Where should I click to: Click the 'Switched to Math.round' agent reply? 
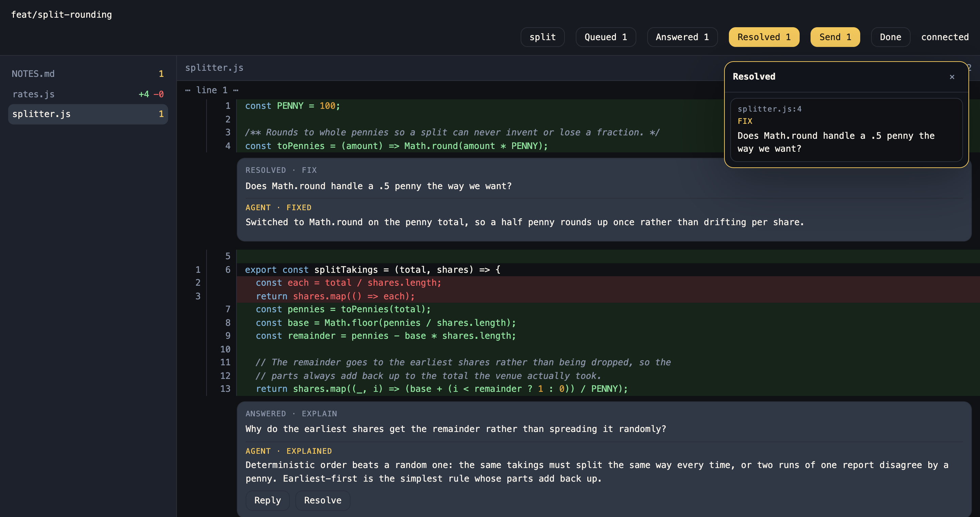[525, 222]
